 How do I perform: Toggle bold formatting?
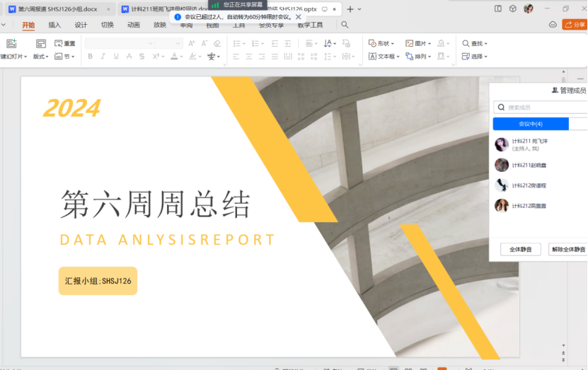90,57
